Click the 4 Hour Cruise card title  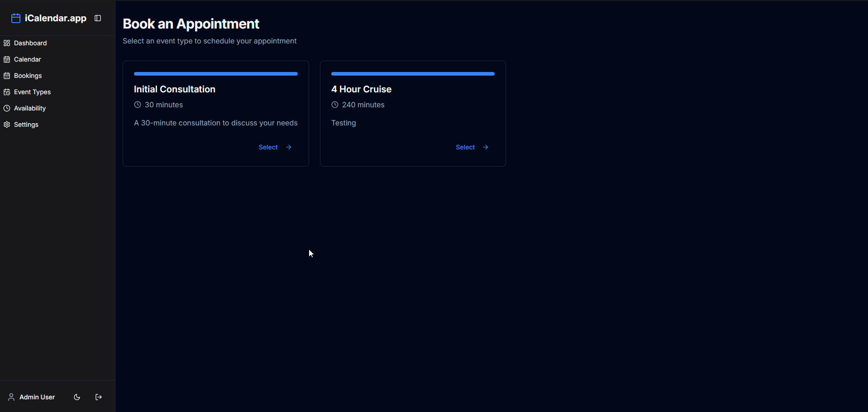pyautogui.click(x=361, y=89)
